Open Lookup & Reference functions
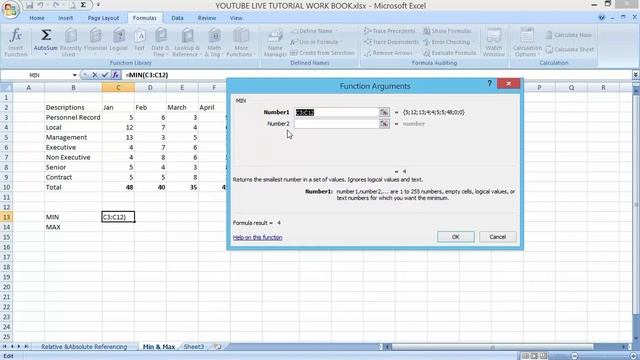The image size is (640, 360). pos(186,42)
